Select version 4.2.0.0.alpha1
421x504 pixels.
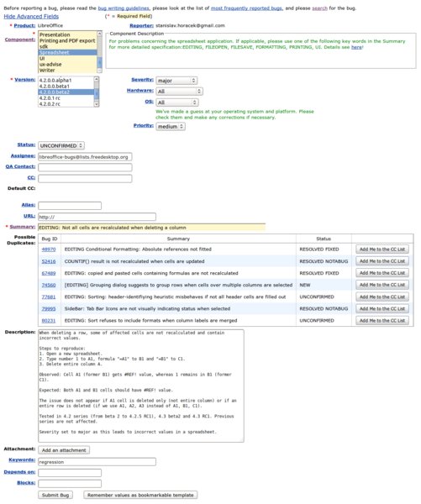click(66, 80)
